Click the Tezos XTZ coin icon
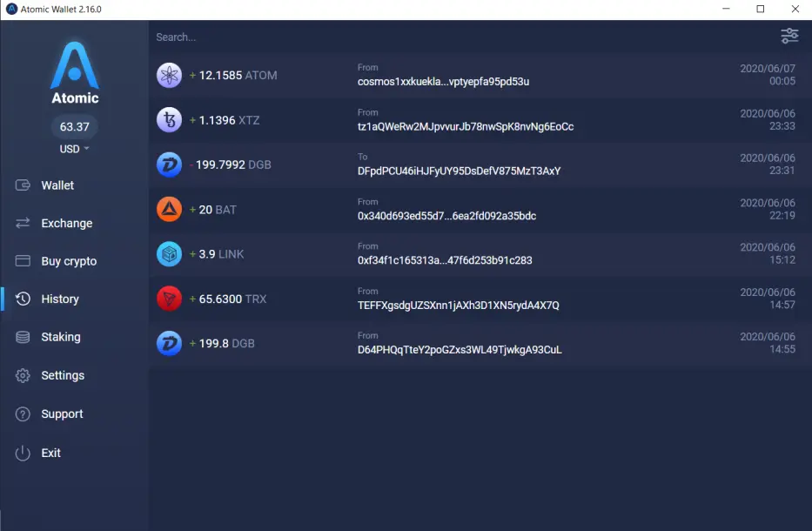The height and width of the screenshot is (531, 812). click(170, 120)
